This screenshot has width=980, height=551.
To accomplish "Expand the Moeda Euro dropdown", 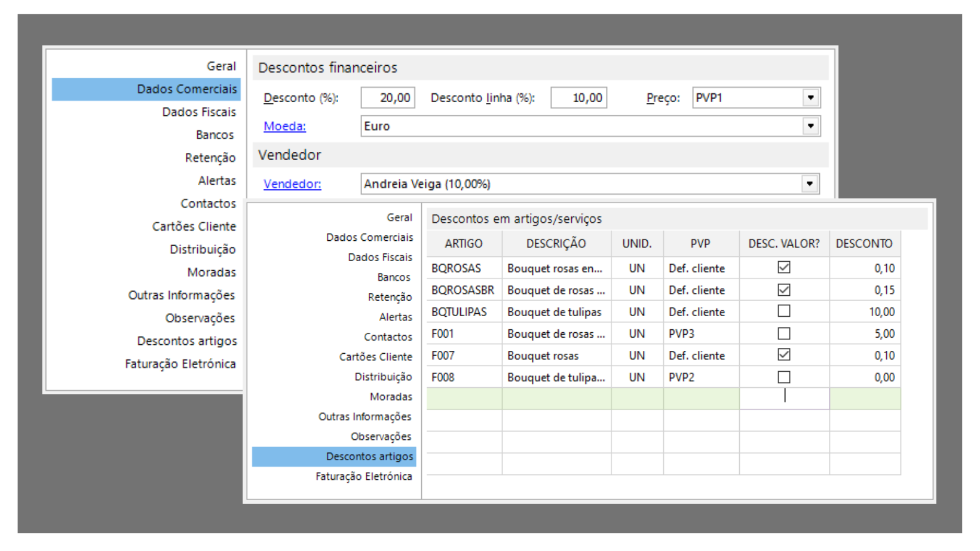I will click(810, 126).
